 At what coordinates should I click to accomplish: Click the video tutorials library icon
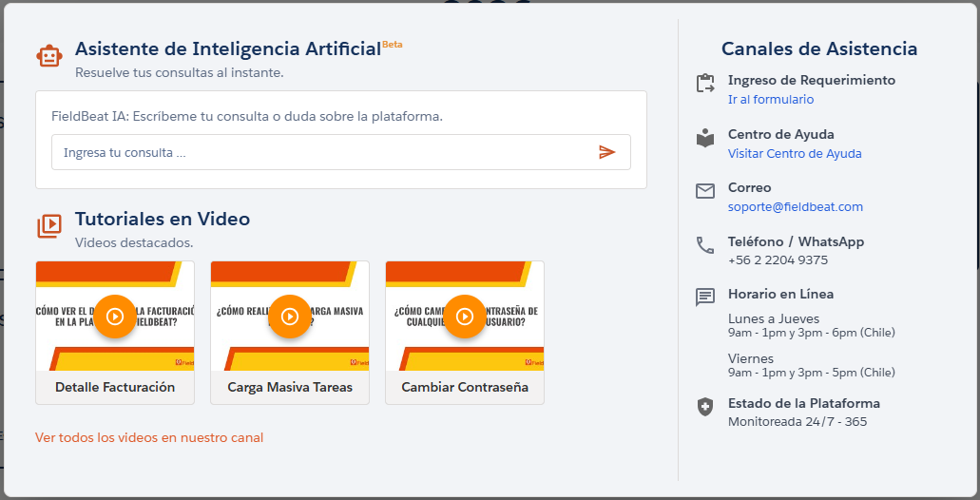[x=49, y=225]
